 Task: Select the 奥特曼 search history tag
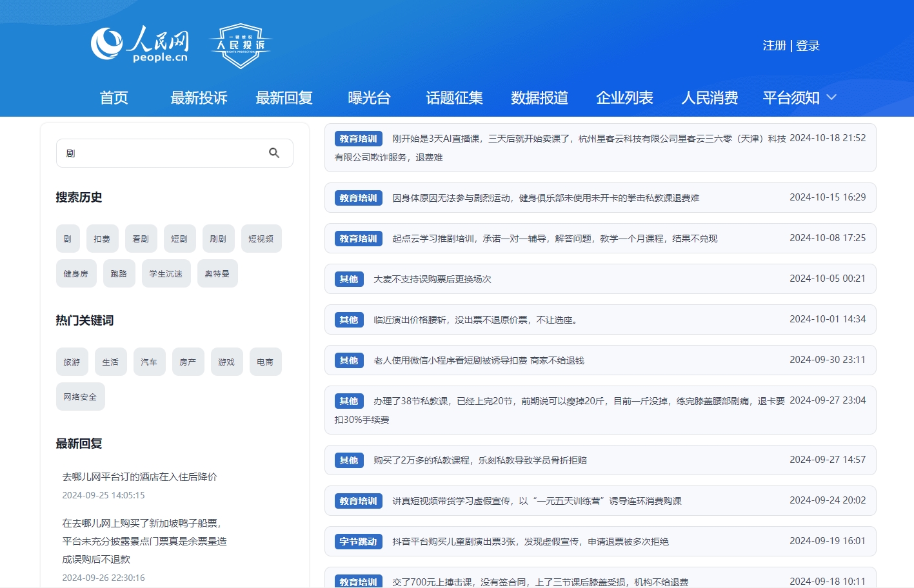tap(217, 273)
